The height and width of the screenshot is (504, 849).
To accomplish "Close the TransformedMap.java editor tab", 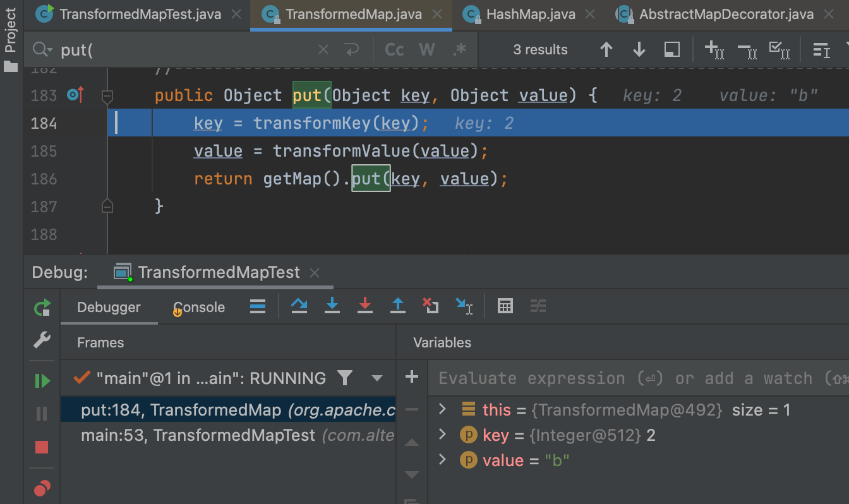I will point(437,15).
